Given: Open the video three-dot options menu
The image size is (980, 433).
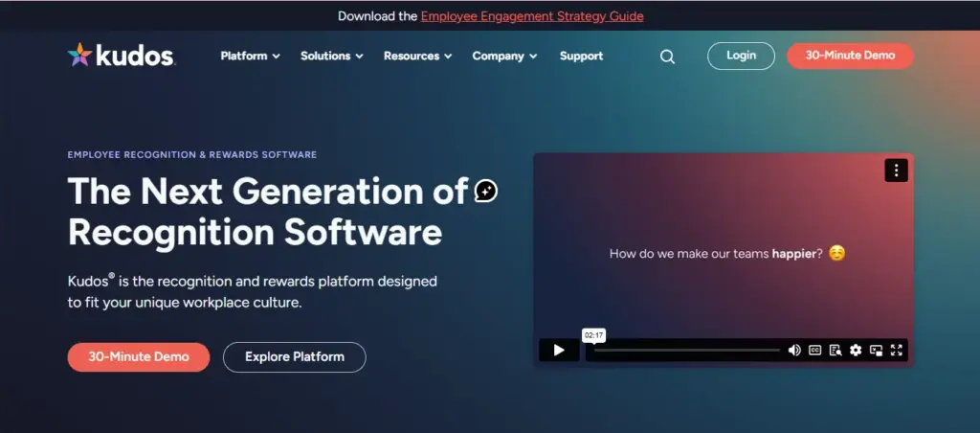Looking at the screenshot, I should [896, 171].
